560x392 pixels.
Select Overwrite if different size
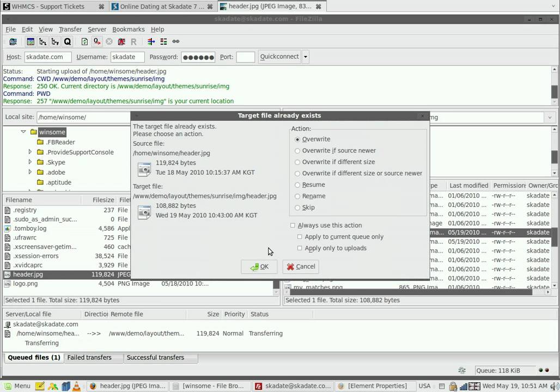tap(297, 162)
